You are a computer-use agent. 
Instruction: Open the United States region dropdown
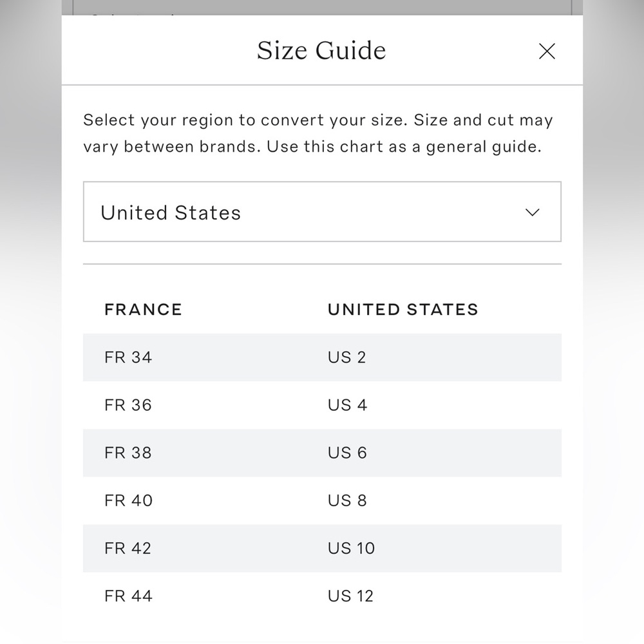[321, 212]
